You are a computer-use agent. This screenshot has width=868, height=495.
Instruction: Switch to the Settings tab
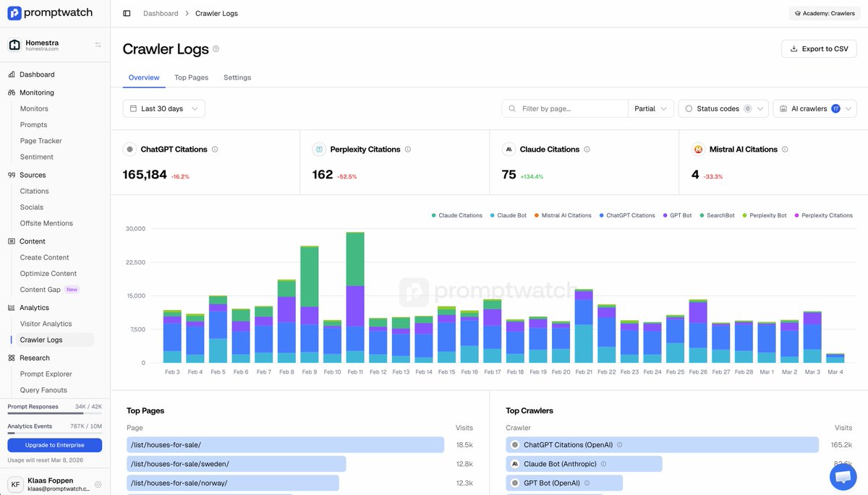click(x=237, y=77)
